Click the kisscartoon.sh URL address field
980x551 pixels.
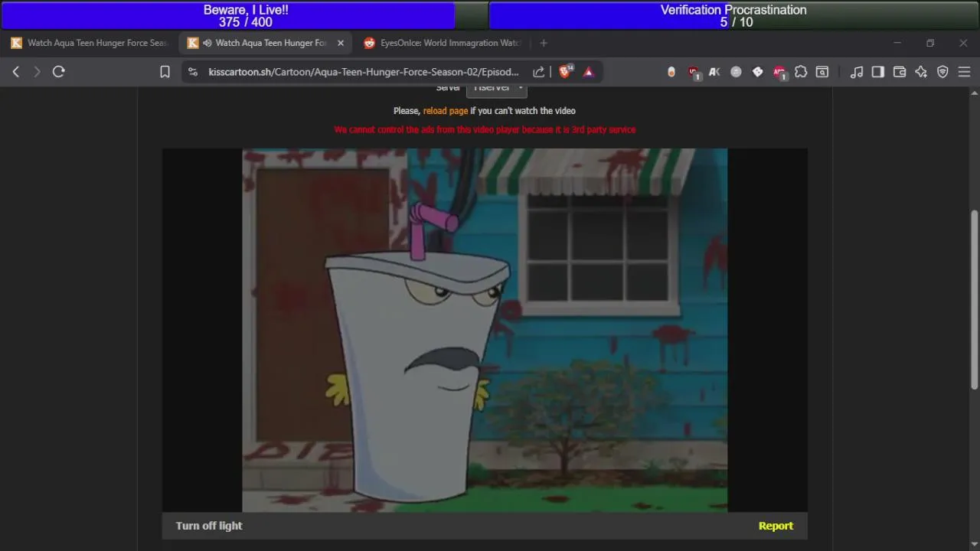point(364,72)
